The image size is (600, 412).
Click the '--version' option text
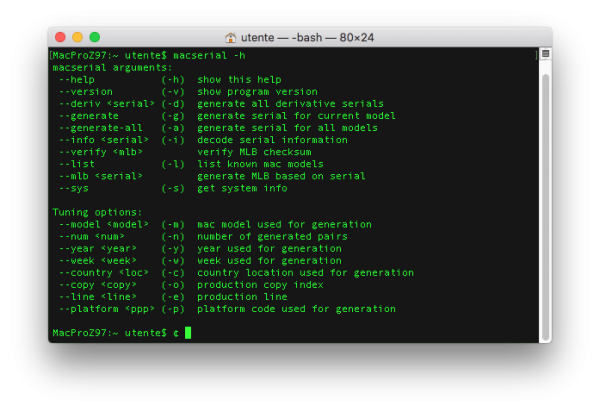pos(86,92)
